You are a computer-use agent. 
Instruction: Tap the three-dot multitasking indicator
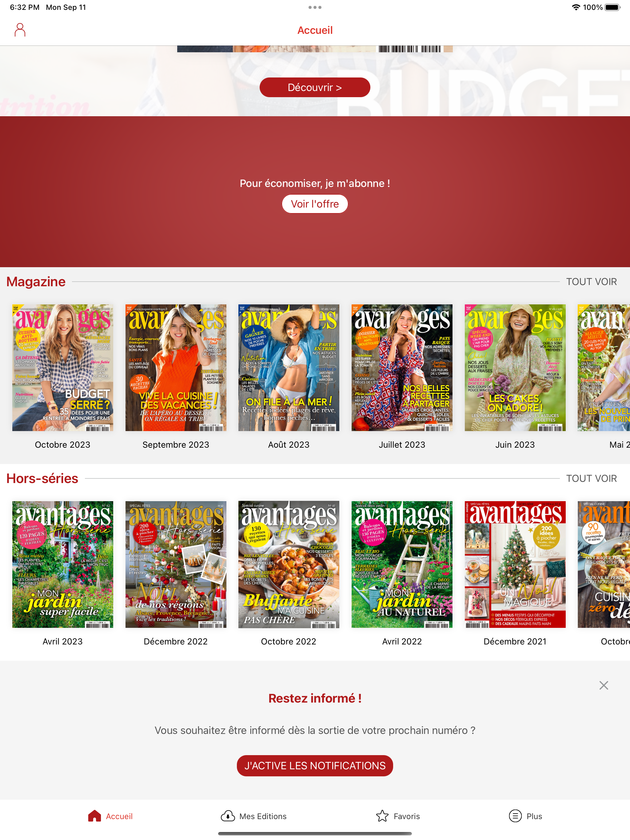tap(315, 7)
